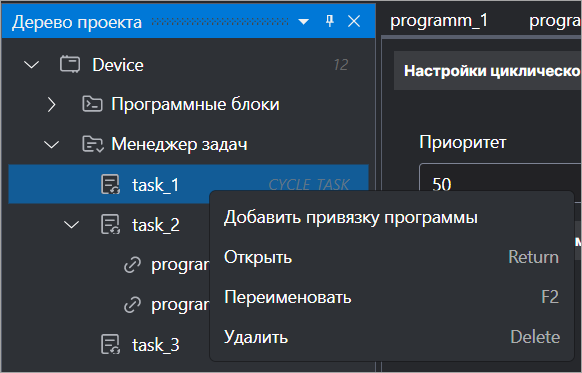Click the task_2 cycle task icon
This screenshot has width=582, height=373.
click(x=111, y=225)
